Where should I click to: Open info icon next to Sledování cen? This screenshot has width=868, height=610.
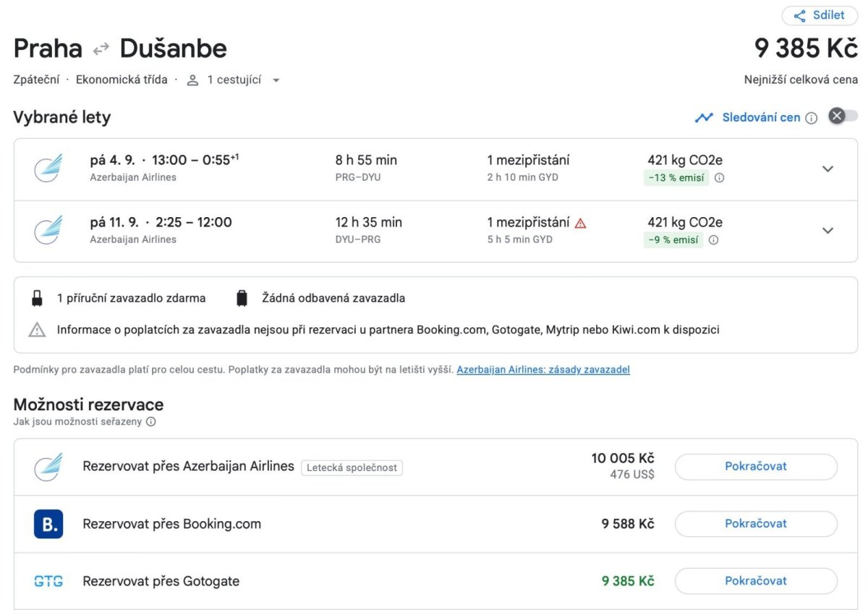point(812,118)
